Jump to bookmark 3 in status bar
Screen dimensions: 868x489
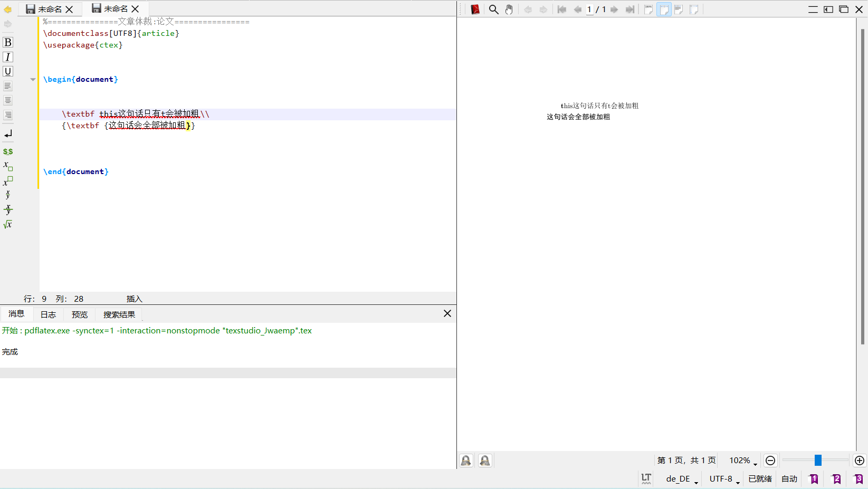click(859, 478)
